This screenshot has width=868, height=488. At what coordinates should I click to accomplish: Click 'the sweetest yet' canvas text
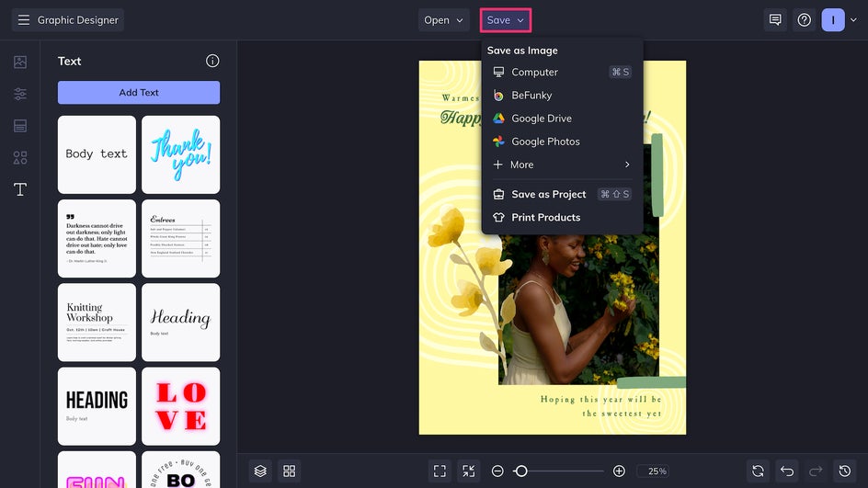pos(622,414)
